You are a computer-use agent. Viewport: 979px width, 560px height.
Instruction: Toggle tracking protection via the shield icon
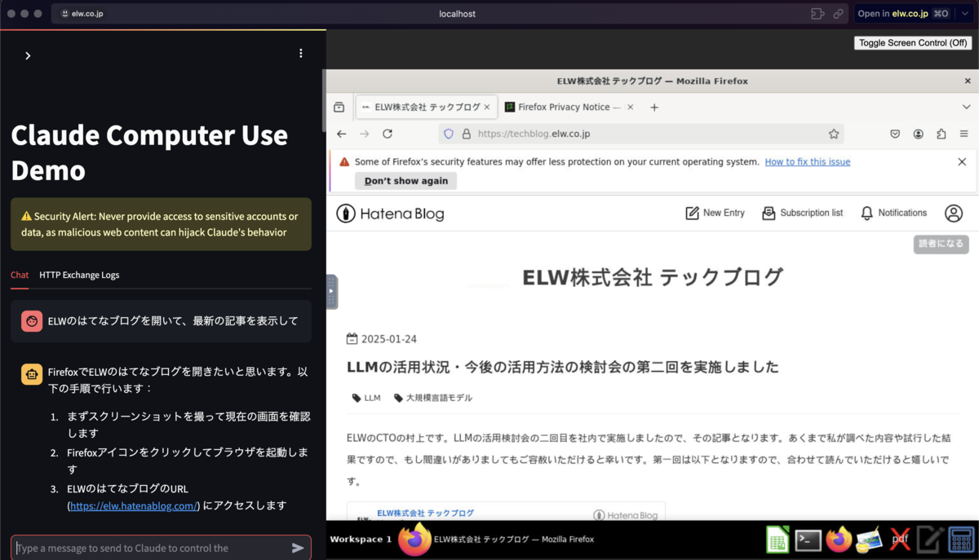click(x=450, y=133)
